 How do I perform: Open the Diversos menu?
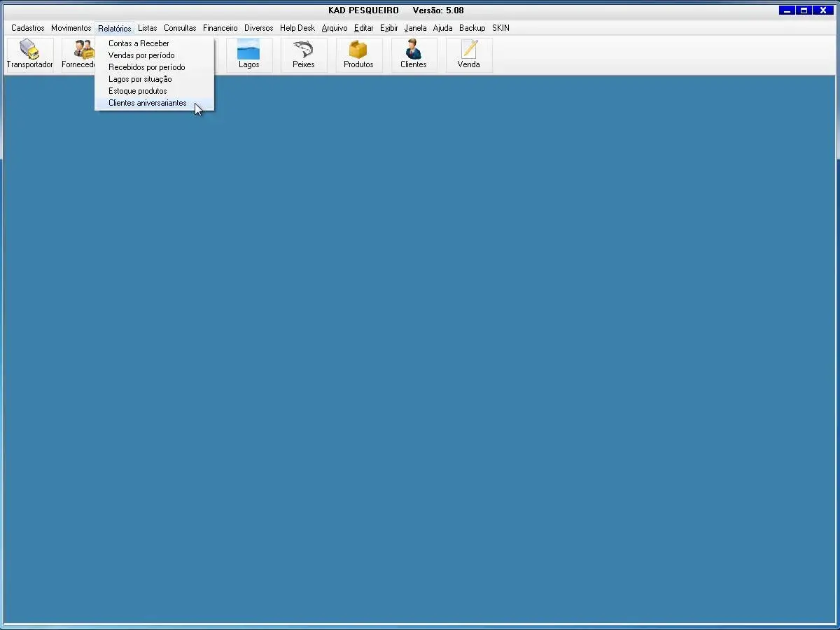(x=259, y=28)
